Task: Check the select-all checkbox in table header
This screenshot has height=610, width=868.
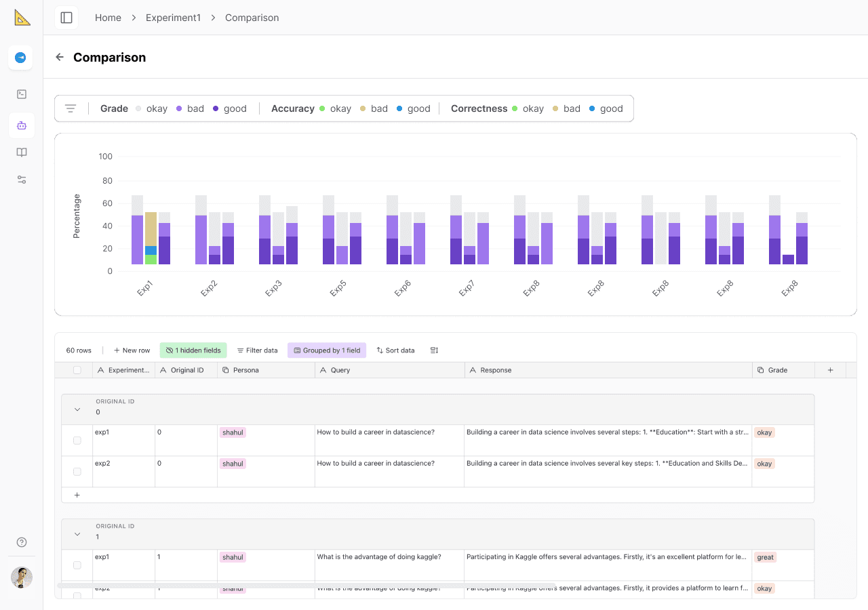Action: tap(77, 370)
